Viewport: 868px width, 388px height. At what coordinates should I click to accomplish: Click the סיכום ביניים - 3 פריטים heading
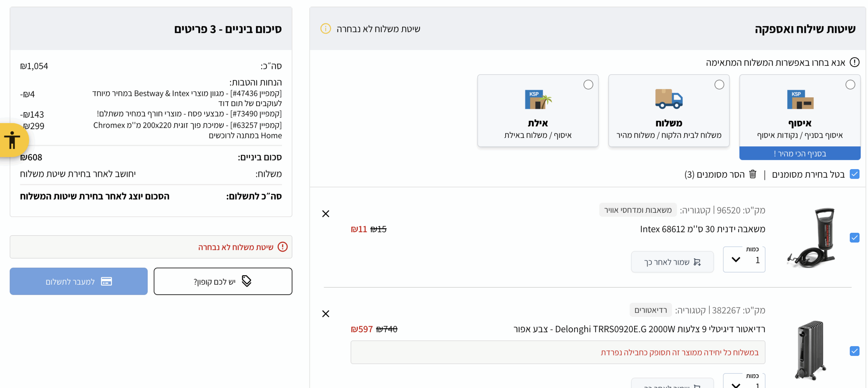[228, 29]
